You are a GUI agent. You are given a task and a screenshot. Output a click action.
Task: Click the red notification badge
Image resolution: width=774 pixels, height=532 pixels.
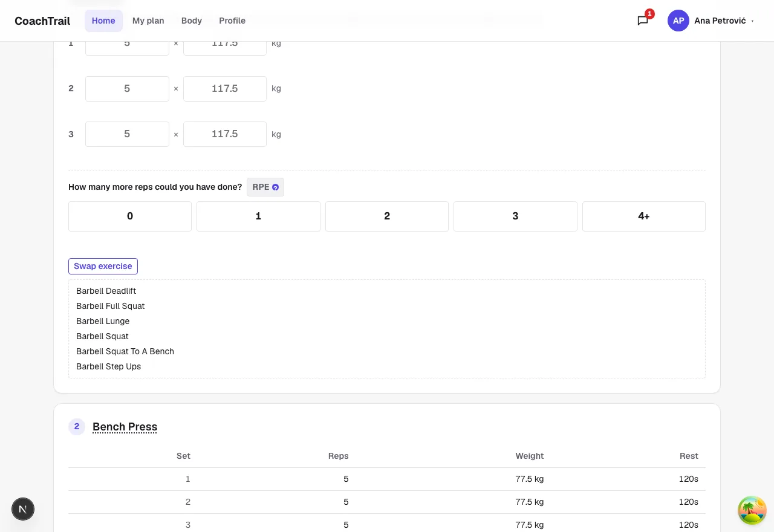coord(649,13)
